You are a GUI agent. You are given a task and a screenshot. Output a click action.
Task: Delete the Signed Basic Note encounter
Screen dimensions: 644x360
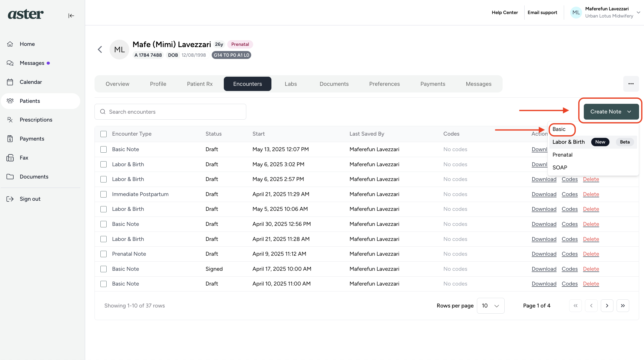pos(591,269)
